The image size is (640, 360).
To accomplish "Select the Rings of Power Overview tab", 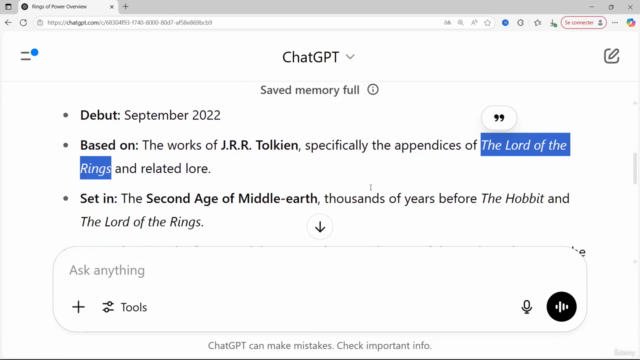I will click(x=67, y=7).
